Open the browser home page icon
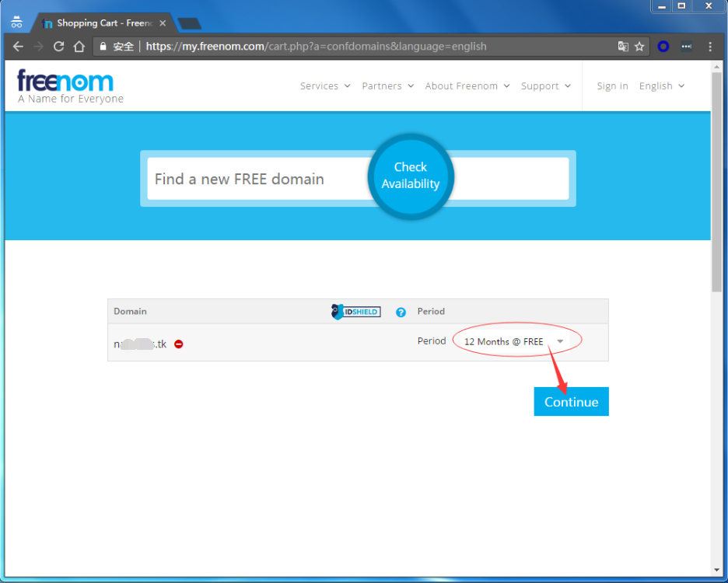Image resolution: width=728 pixels, height=583 pixels. (x=79, y=47)
